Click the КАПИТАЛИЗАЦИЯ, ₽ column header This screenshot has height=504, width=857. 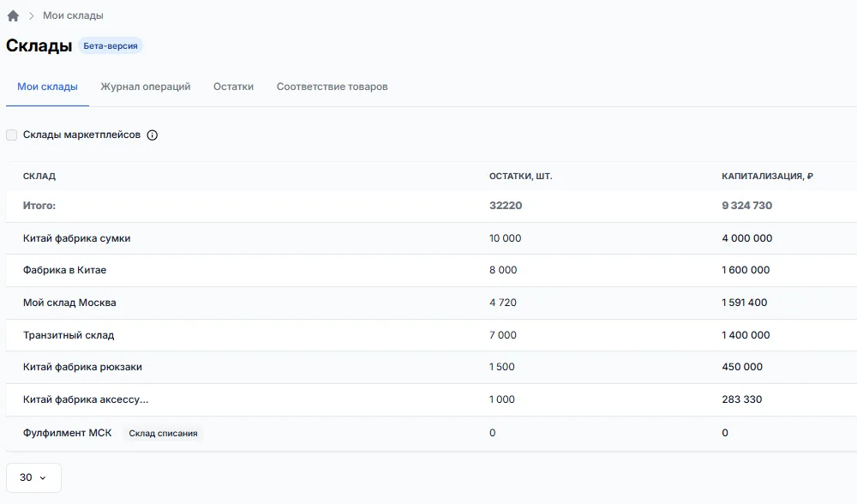click(767, 176)
